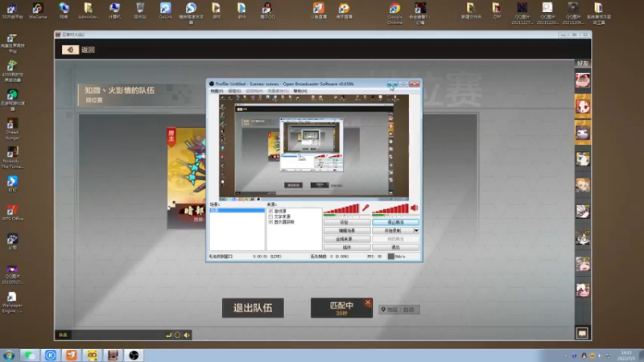Click the 退出队伍 button in game
Image resolution: width=644 pixels, height=362 pixels.
tap(253, 308)
